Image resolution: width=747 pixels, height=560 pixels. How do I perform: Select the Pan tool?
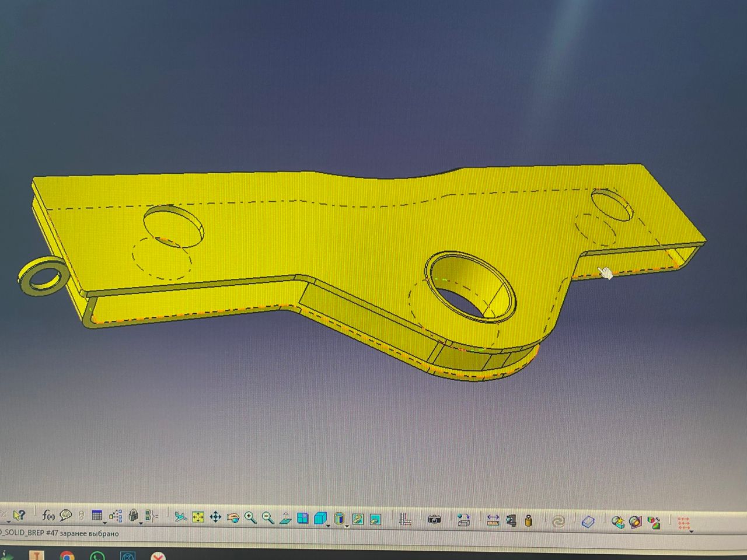click(215, 517)
